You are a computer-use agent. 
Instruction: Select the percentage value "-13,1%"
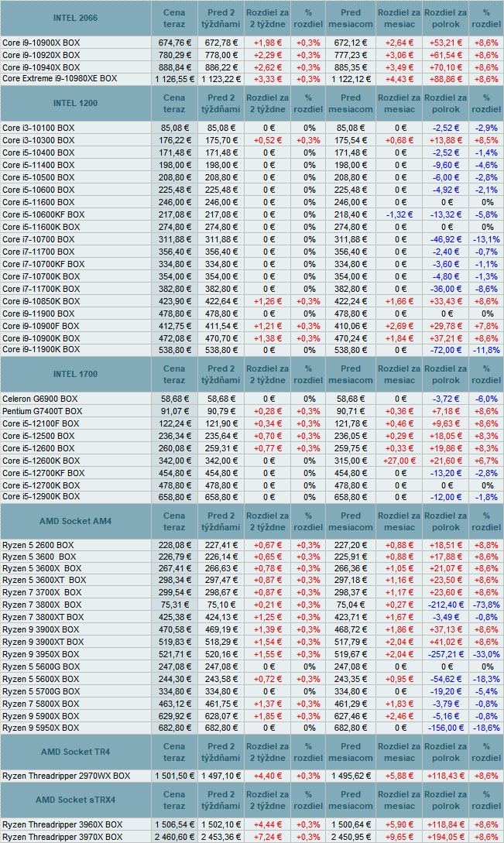486,239
